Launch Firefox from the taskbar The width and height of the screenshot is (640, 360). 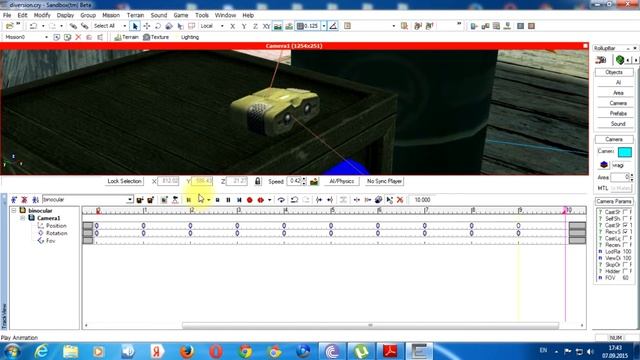point(187,351)
